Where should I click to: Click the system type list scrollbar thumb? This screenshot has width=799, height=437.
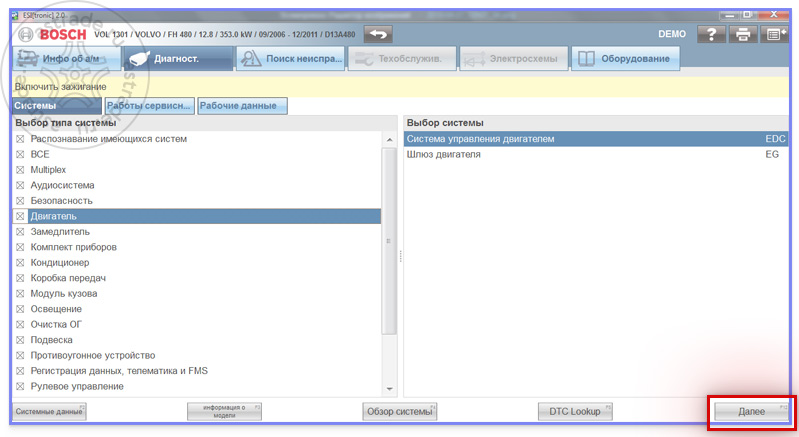point(389,241)
